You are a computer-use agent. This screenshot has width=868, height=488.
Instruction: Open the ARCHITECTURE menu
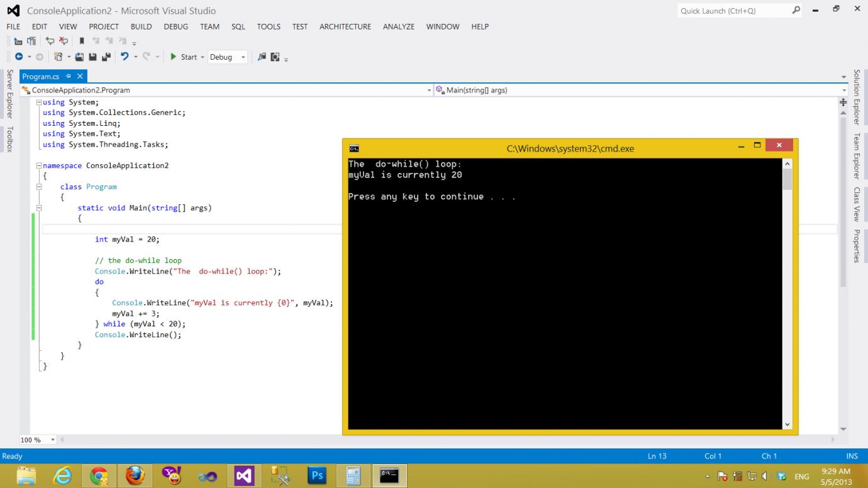[345, 26]
